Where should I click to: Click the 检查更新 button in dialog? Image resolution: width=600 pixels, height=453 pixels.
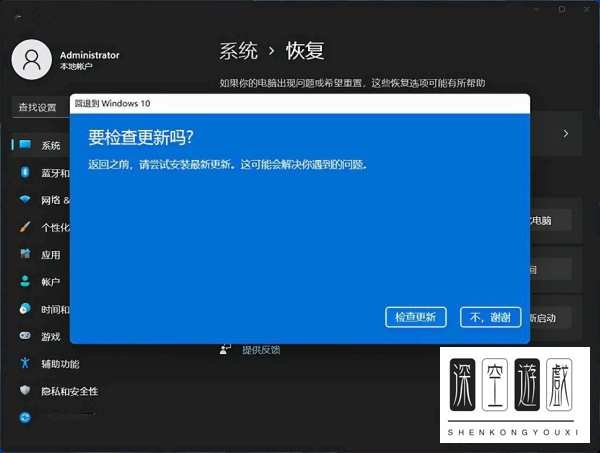416,317
